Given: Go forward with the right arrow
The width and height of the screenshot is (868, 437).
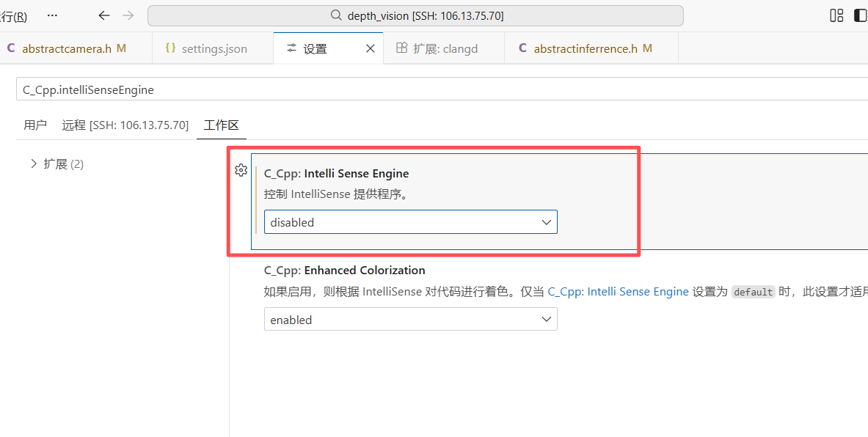Looking at the screenshot, I should (128, 15).
